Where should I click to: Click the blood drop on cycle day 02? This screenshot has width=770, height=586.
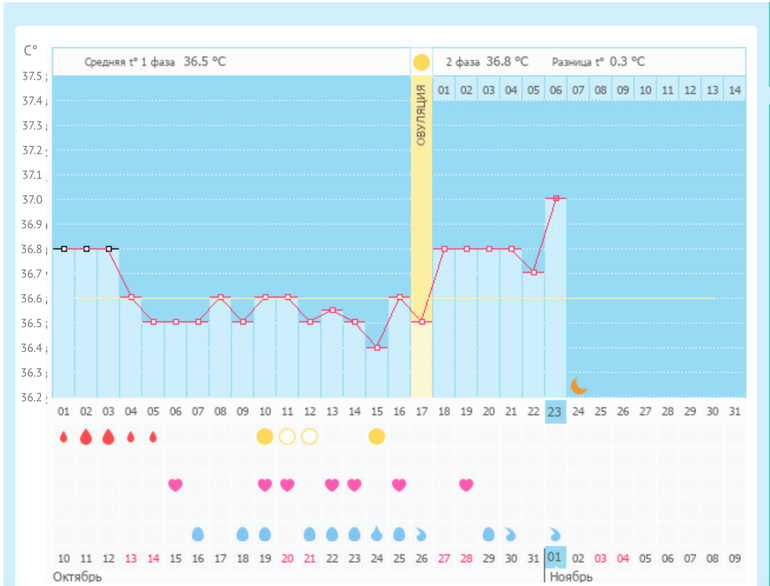86,437
